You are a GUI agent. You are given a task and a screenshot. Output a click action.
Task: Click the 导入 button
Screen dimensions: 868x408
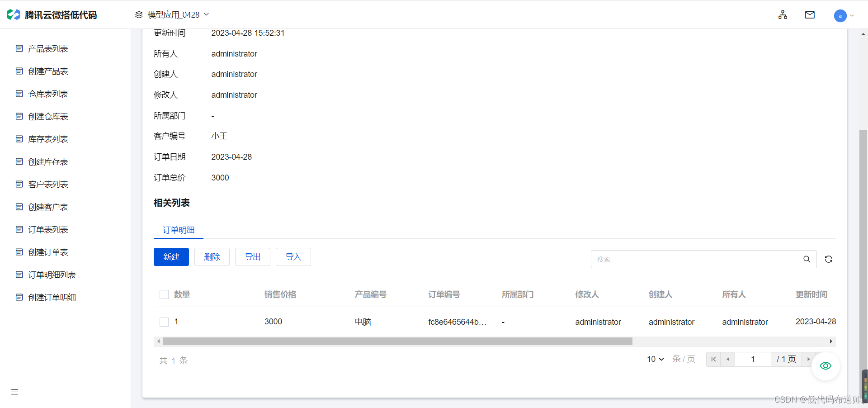tap(293, 257)
